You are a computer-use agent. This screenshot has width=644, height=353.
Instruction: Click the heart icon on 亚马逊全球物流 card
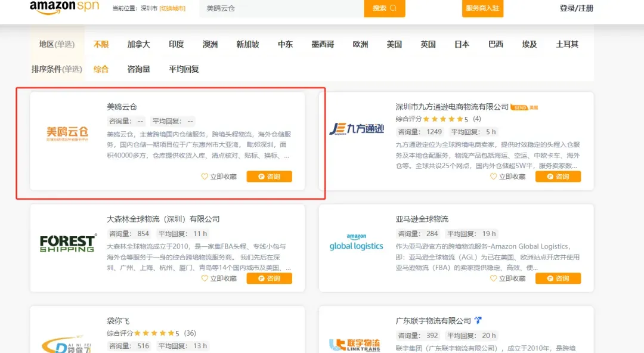tap(493, 278)
